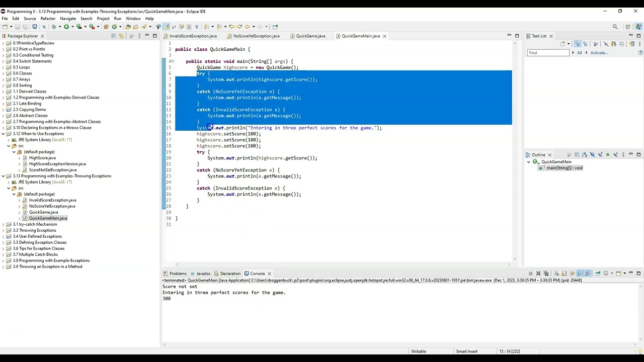Click the New Task icon in Task List
Image resolution: width=644 pixels, height=362 pixels.
(562, 44)
